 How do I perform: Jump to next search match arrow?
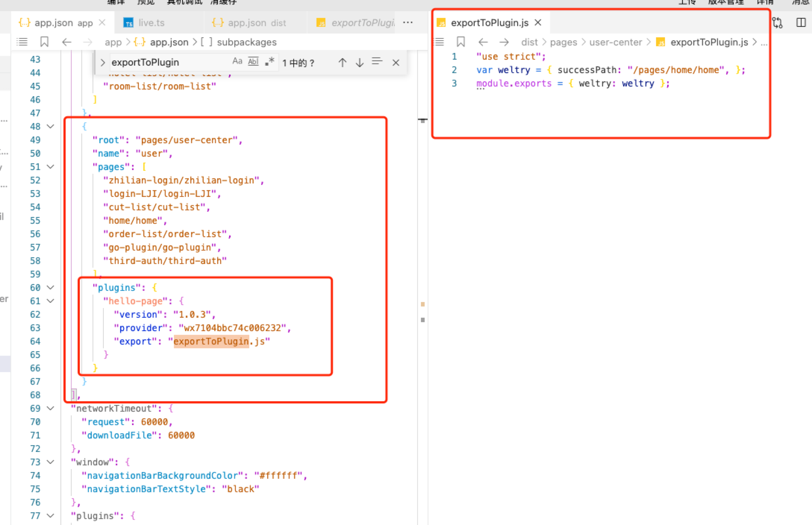pos(359,62)
